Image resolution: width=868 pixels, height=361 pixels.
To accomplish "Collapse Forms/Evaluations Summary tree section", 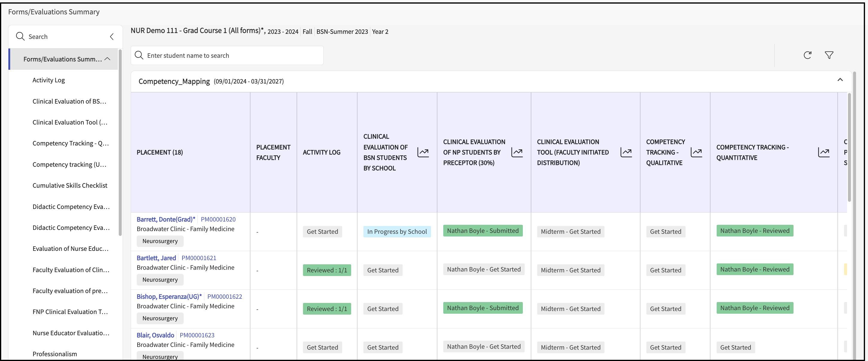I will tap(107, 59).
